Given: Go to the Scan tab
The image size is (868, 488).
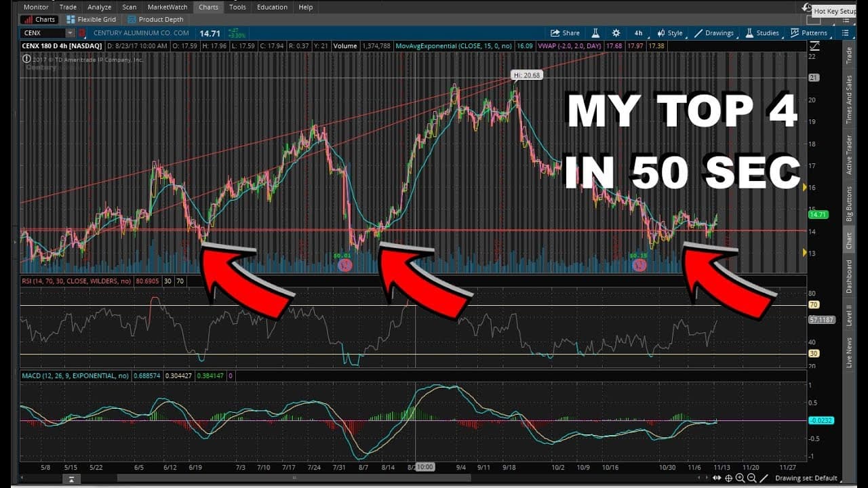Looking at the screenshot, I should (x=129, y=7).
